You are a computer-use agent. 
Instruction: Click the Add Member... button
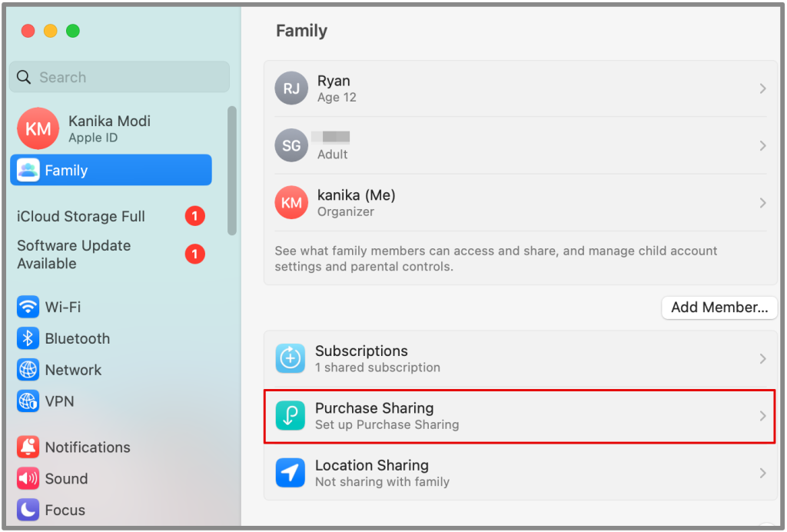pyautogui.click(x=719, y=308)
